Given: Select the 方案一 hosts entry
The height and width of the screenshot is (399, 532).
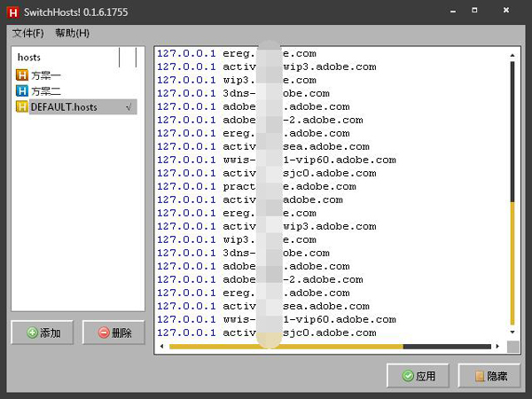Looking at the screenshot, I should (46, 75).
